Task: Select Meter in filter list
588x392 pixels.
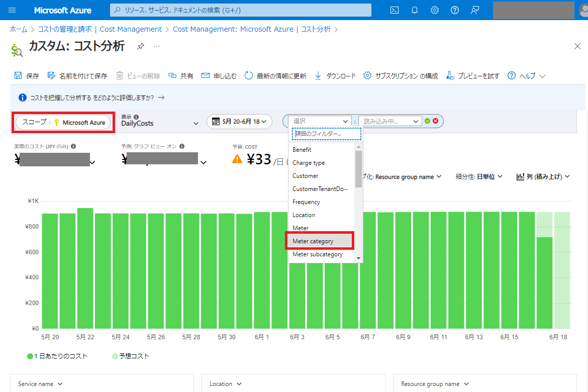Action: coord(321,228)
